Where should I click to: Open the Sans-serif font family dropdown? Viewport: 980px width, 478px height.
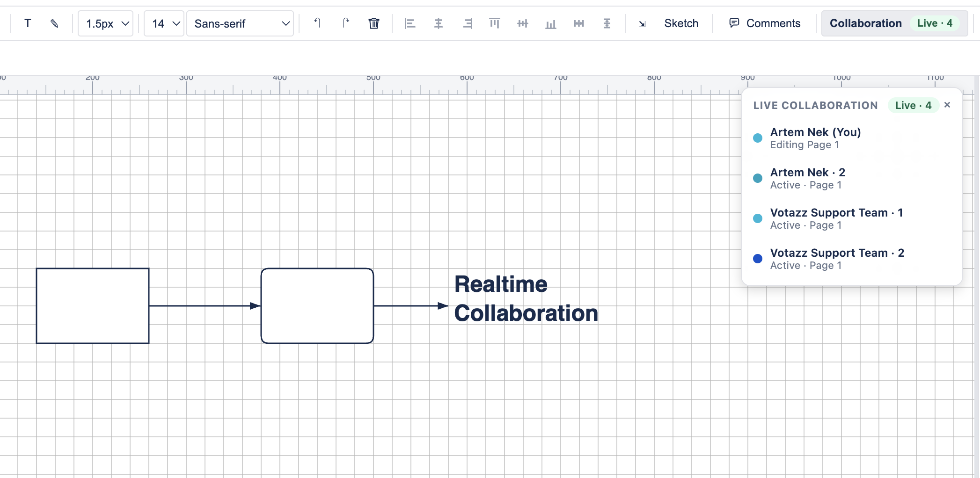[240, 23]
